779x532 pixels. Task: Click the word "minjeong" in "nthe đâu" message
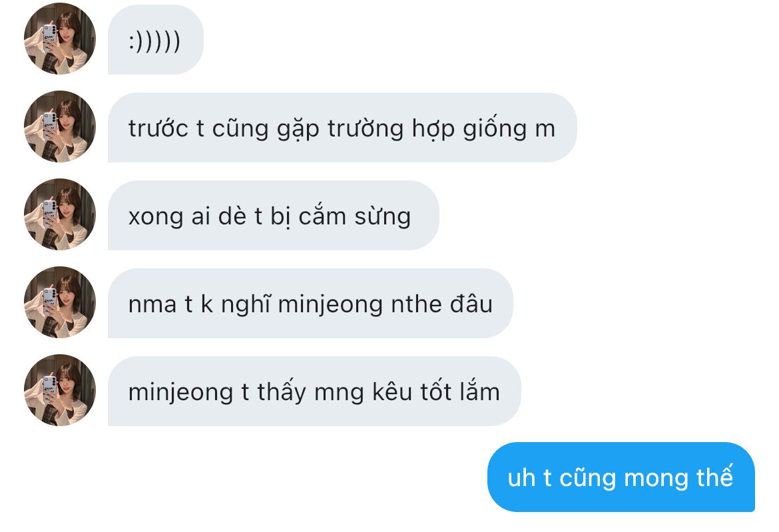(x=330, y=304)
